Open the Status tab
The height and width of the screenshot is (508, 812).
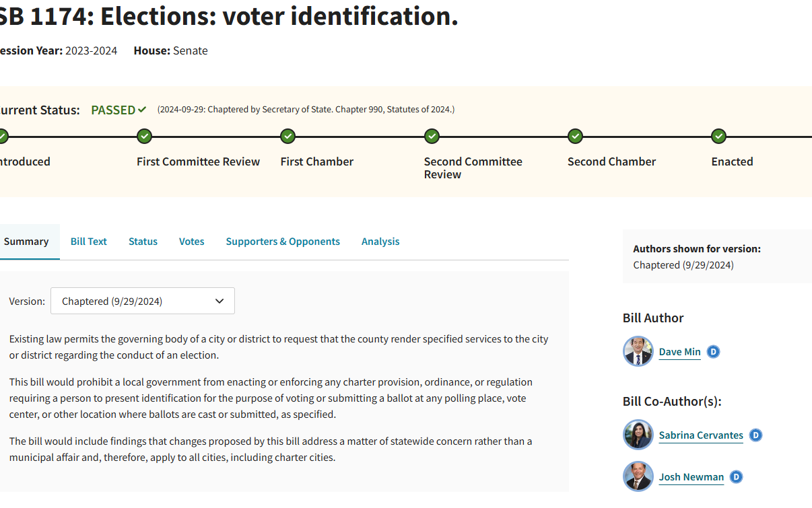click(x=143, y=242)
